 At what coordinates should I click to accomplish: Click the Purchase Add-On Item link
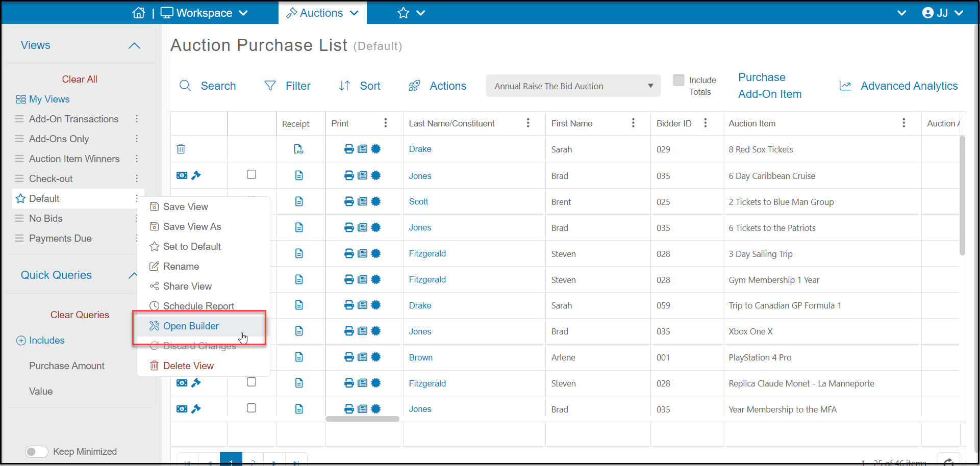click(x=770, y=86)
